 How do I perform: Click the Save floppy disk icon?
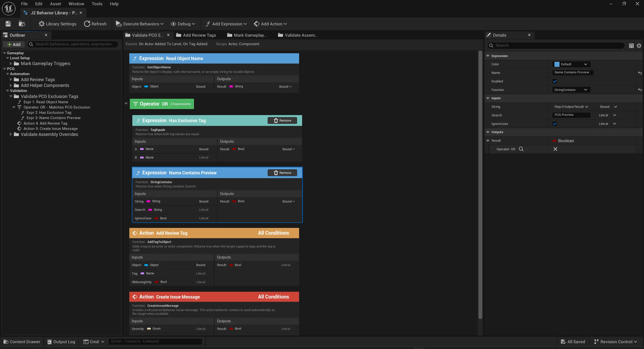point(8,24)
